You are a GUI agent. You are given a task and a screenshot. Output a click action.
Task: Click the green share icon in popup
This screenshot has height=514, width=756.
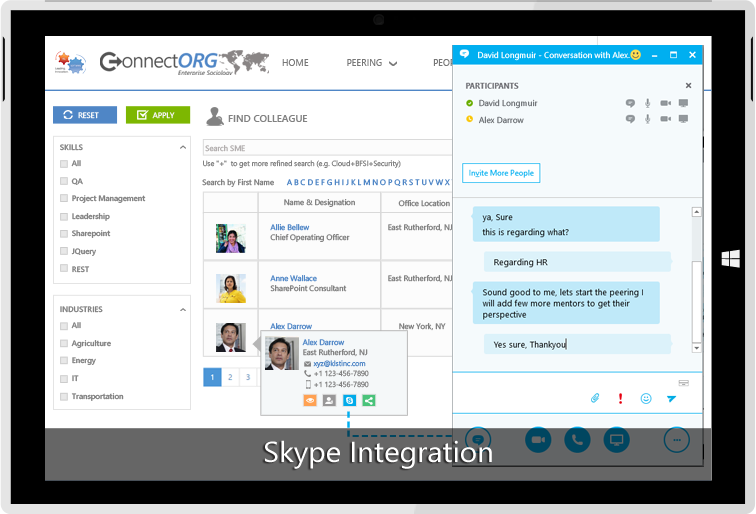[x=369, y=400]
